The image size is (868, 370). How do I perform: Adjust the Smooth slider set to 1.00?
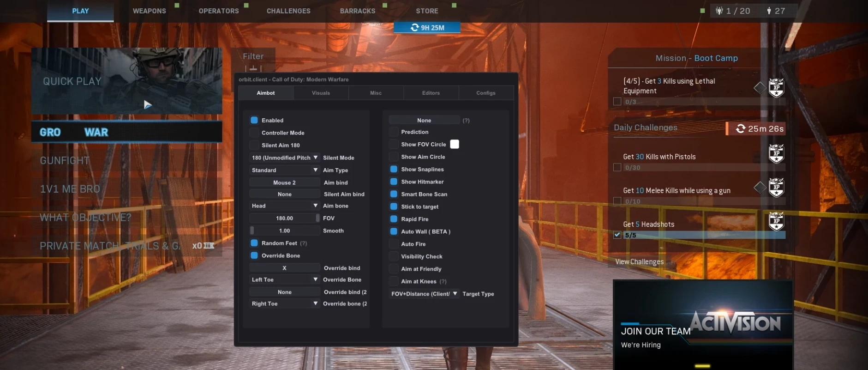pos(285,230)
